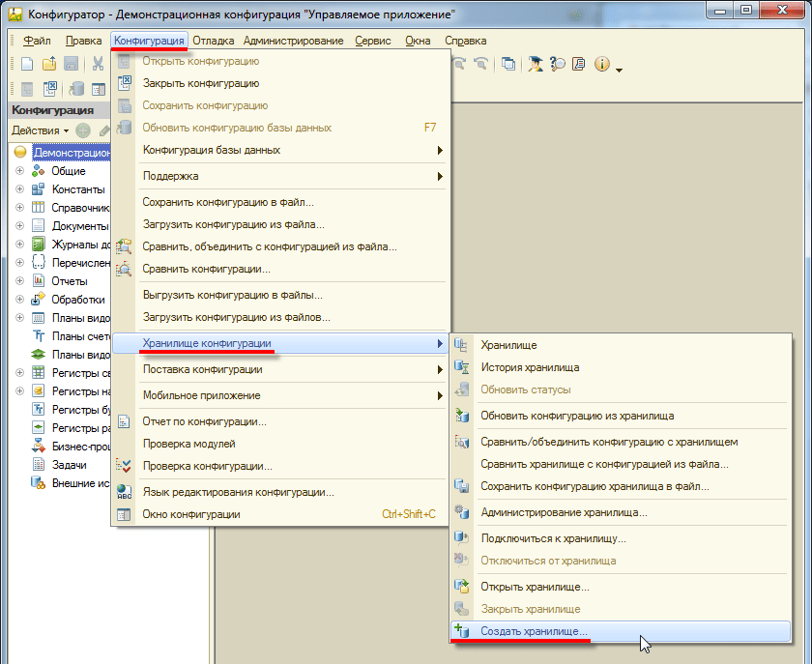
Task: Select Сохранить конфигурацию в файл
Action: (279, 203)
